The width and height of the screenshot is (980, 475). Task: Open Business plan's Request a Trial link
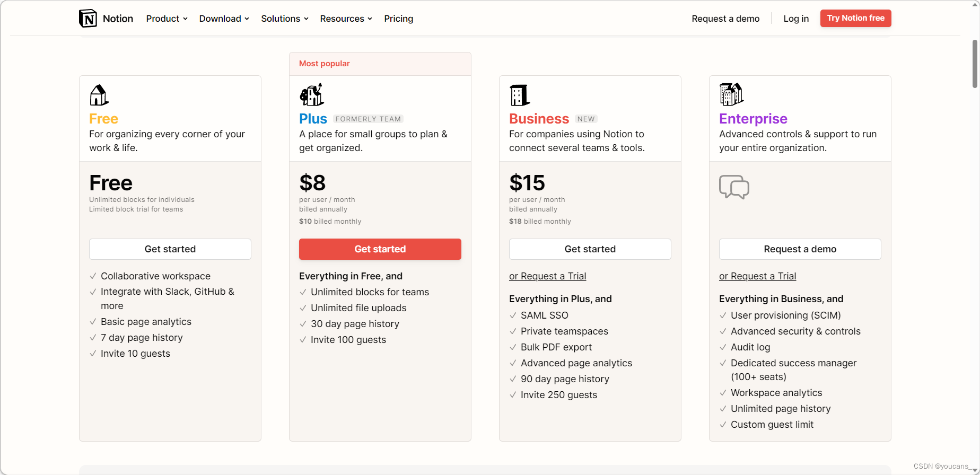pyautogui.click(x=547, y=276)
